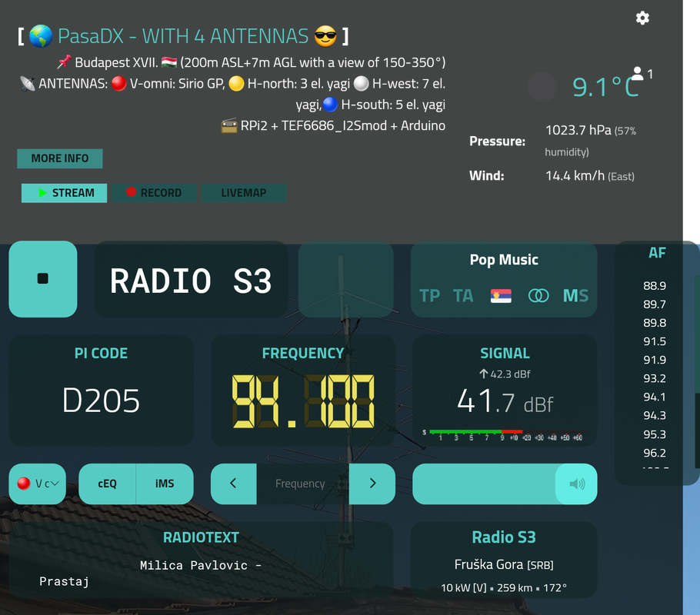Image resolution: width=700 pixels, height=615 pixels.
Task: Select alternative frequency 94.3
Action: coord(655,415)
